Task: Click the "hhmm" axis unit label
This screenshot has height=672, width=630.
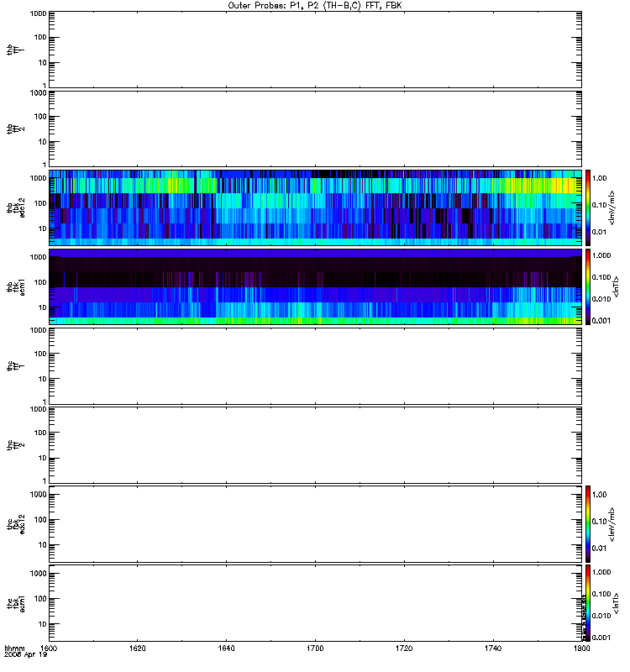Action: click(x=14, y=648)
